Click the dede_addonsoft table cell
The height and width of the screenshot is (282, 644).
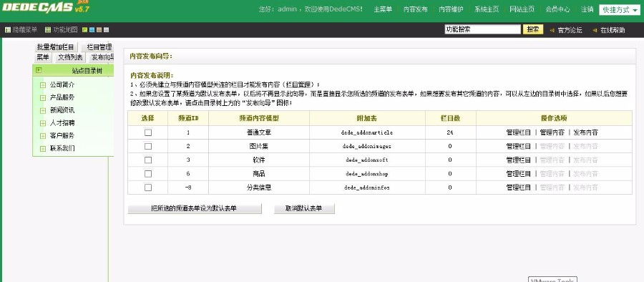[367, 160]
